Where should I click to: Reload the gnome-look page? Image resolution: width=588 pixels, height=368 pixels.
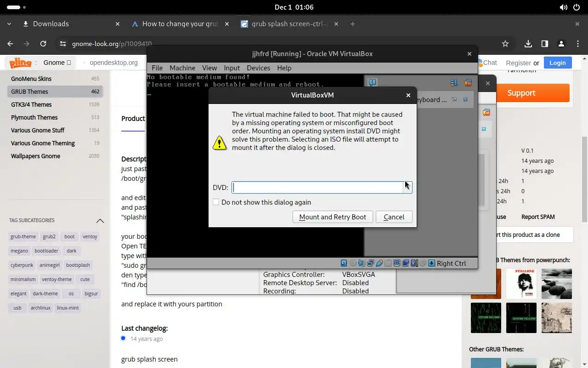tap(43, 44)
